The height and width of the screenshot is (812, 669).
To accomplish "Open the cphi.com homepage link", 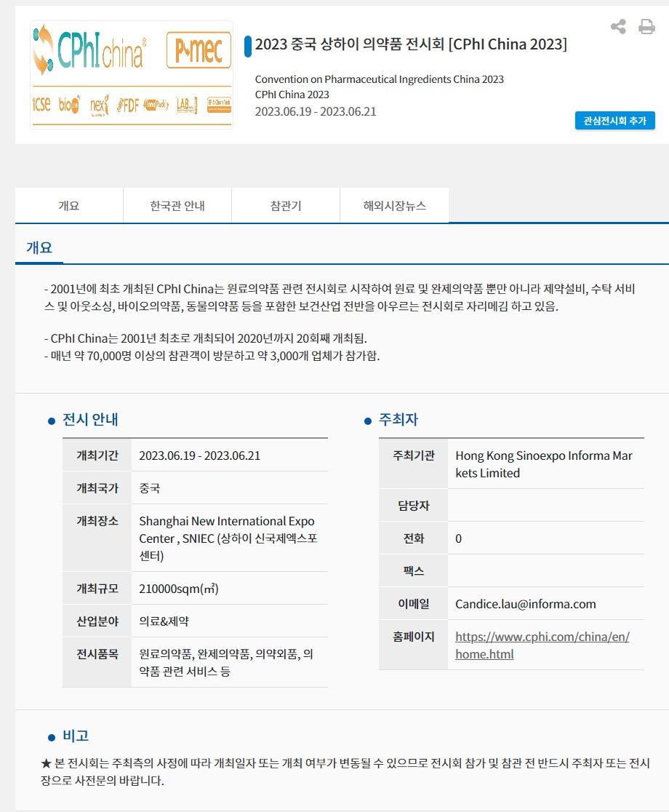I will click(x=542, y=645).
